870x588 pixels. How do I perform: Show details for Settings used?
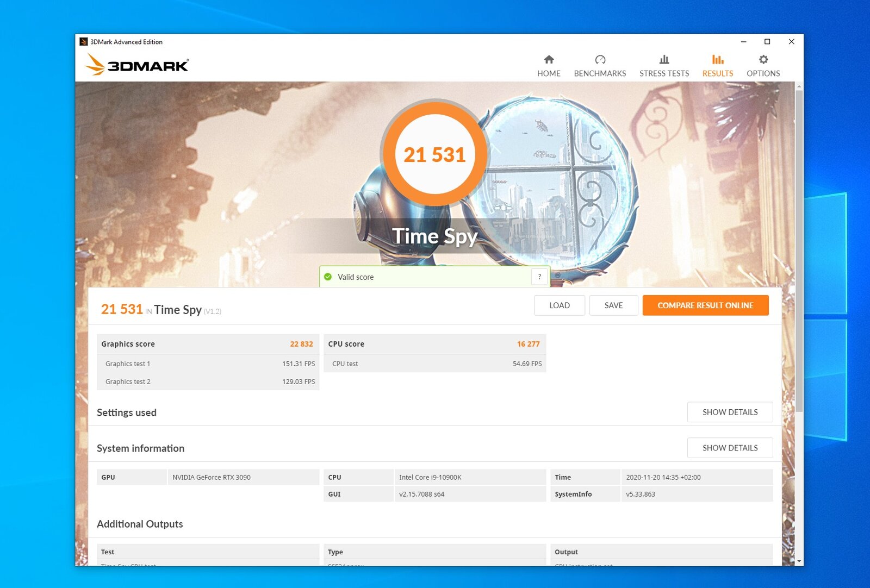[x=730, y=412]
